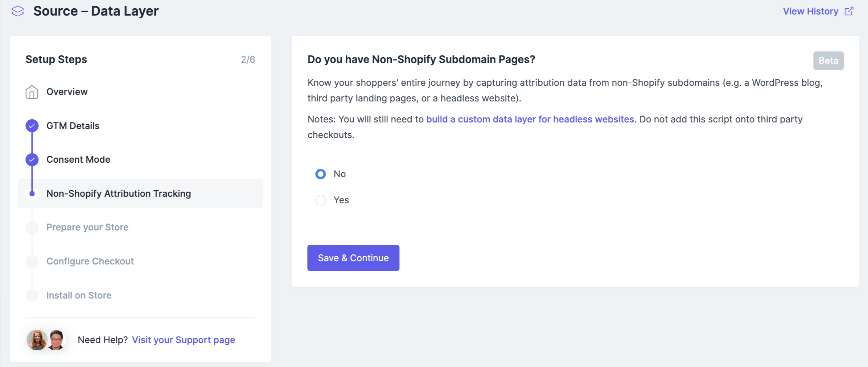Go to the GTM Details step
Viewport: 868px width, 367px height.
point(73,126)
